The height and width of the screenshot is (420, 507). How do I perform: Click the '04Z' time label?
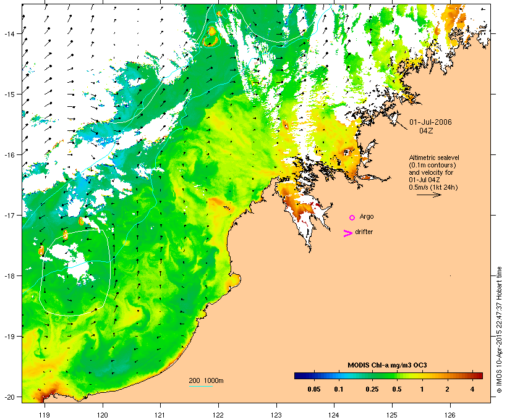coord(426,130)
